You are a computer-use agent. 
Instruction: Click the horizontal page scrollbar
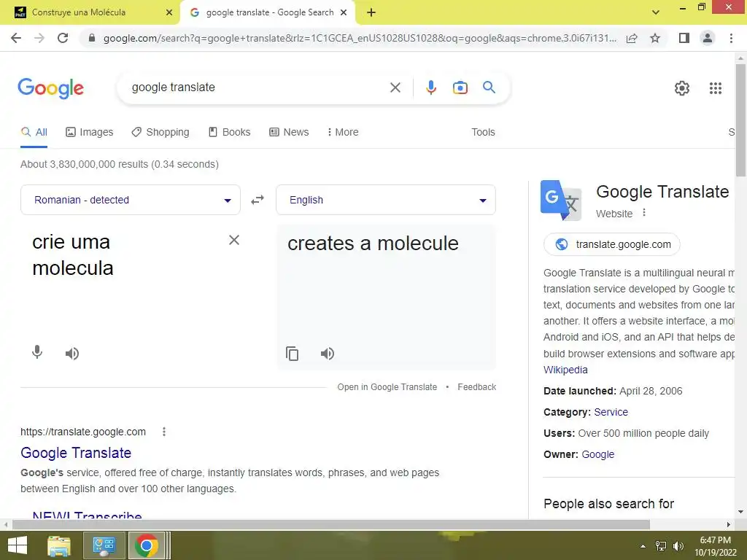click(x=330, y=524)
